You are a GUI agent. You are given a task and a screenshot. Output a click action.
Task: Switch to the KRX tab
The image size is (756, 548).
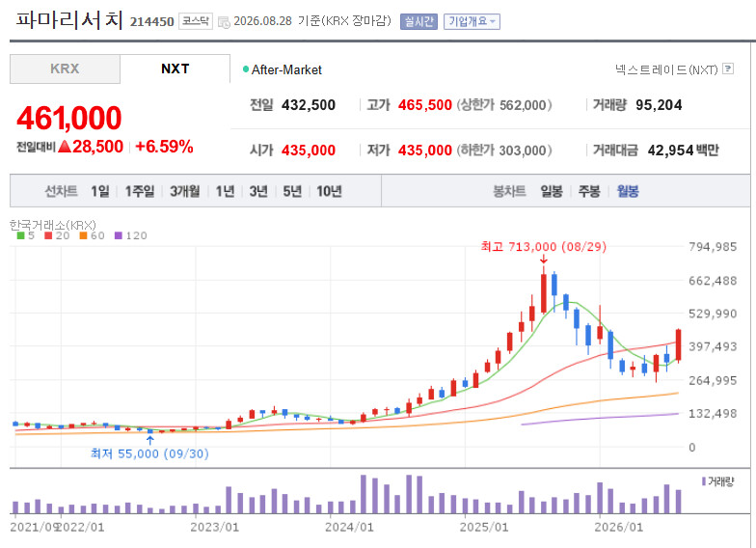[65, 69]
